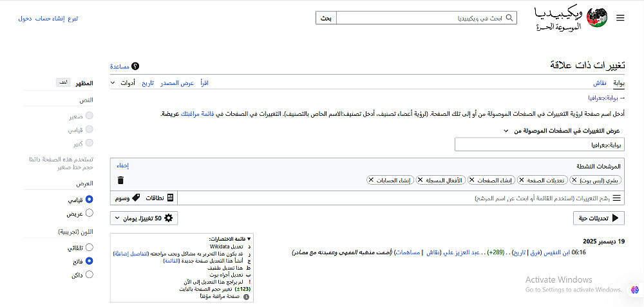This screenshot has height=307, width=644.
Task: Focus the ابحث في ويكيبيديا search field
Action: pyautogui.click(x=427, y=18)
